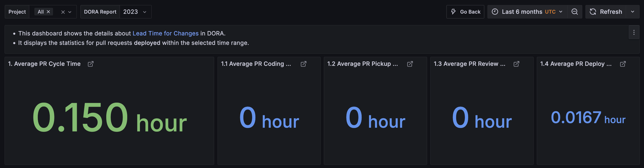Viewport: 644px width, 168px height.
Task: Click the 1.3 Average PR Review panel title
Action: (x=470, y=64)
